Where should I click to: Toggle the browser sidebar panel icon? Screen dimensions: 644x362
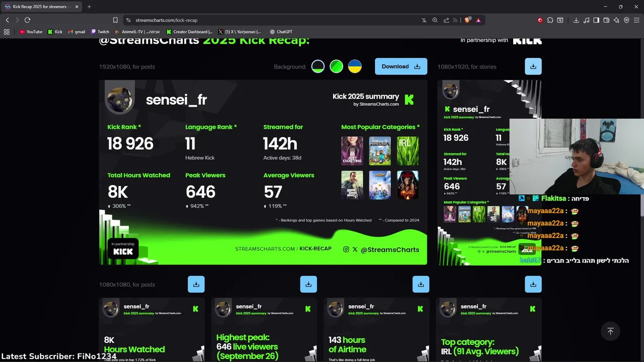tap(596, 20)
